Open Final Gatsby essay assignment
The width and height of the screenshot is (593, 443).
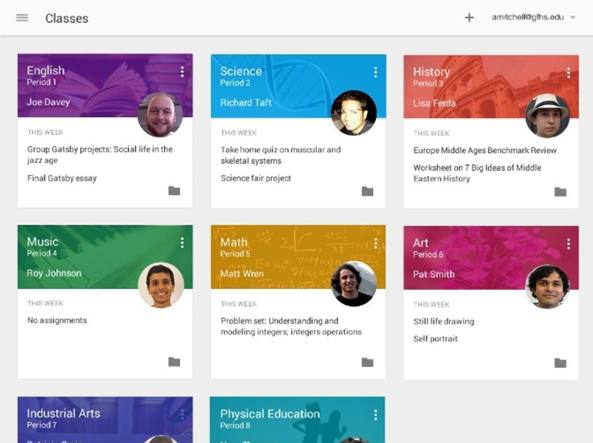(x=62, y=178)
